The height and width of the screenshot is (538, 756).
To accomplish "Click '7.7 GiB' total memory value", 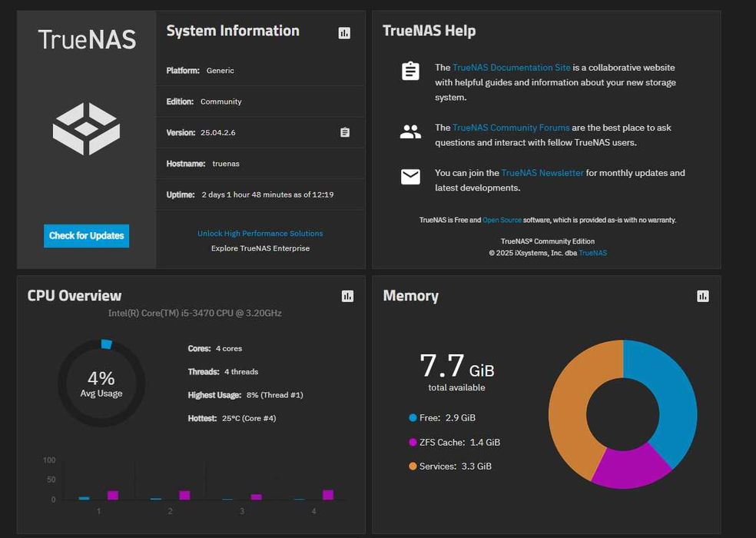I will 456,365.
